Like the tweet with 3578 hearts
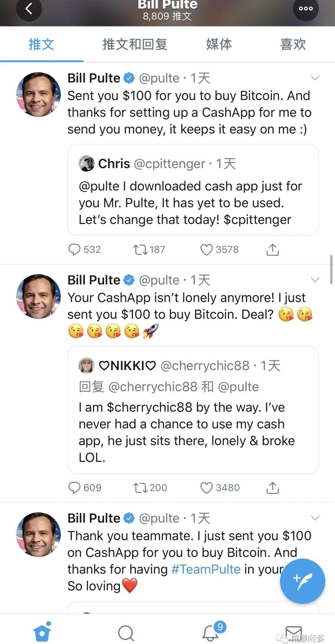 pos(207,250)
